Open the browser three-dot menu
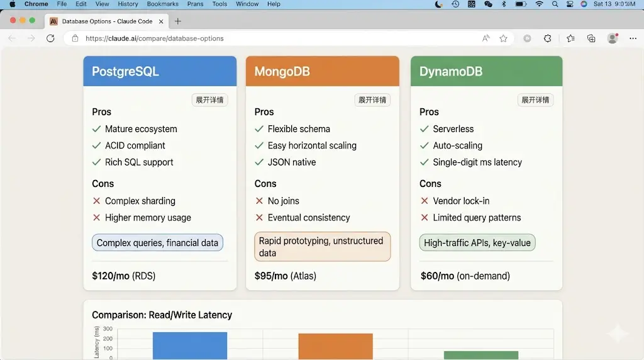The image size is (644, 360). 633,38
